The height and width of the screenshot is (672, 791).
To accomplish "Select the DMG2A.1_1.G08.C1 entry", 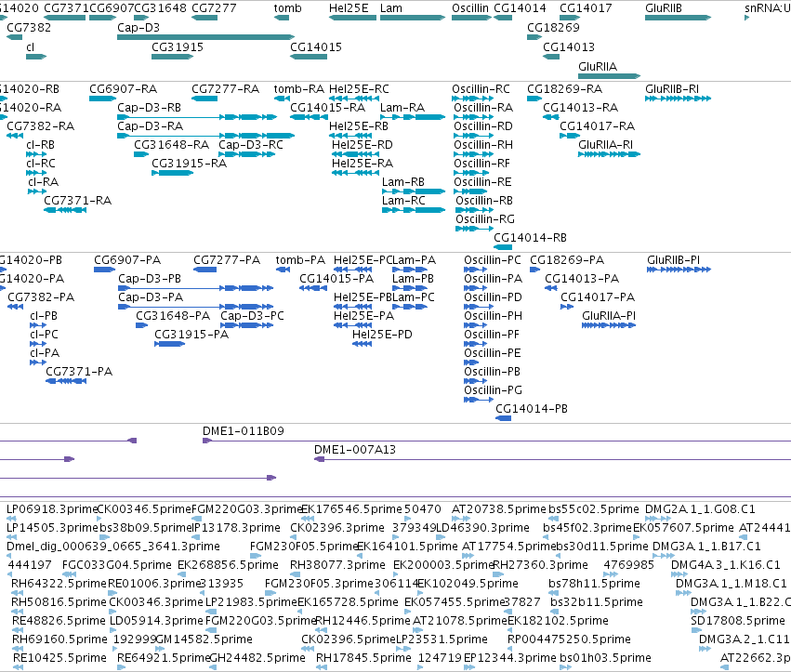I will (700, 509).
